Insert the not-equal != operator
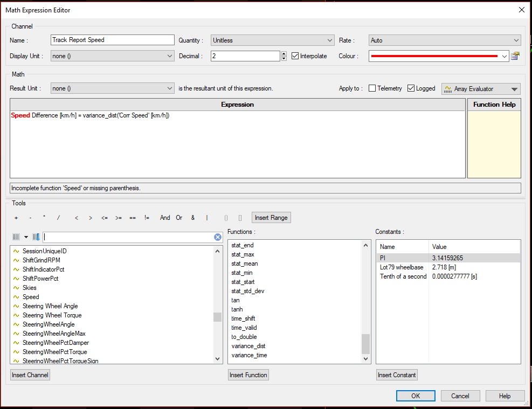The width and height of the screenshot is (532, 409). [147, 218]
